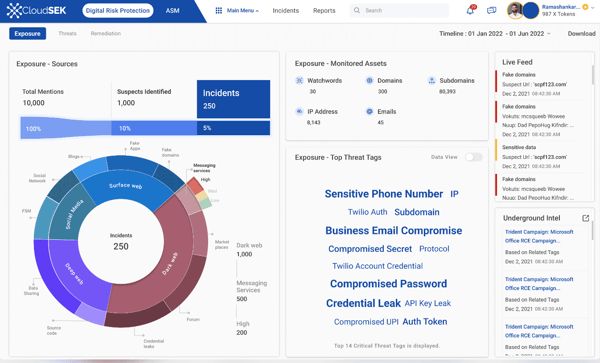Image resolution: width=600 pixels, height=363 pixels.
Task: Click the search magnifier icon
Action: (x=357, y=10)
